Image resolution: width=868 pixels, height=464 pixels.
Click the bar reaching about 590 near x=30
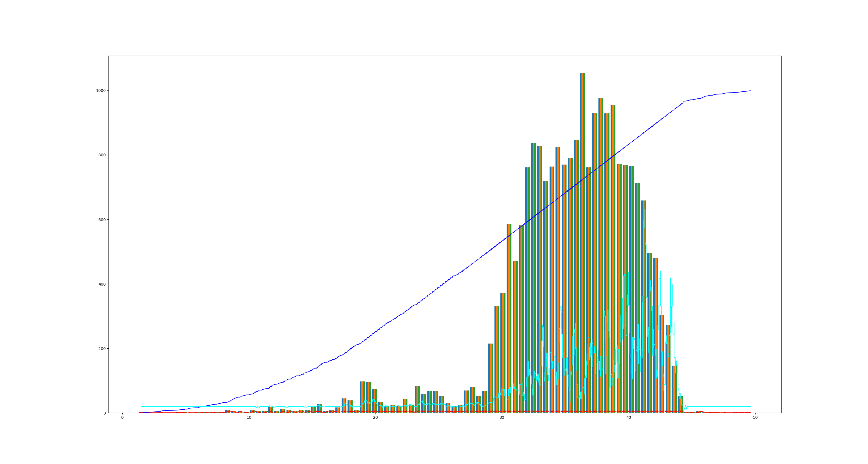coord(509,224)
